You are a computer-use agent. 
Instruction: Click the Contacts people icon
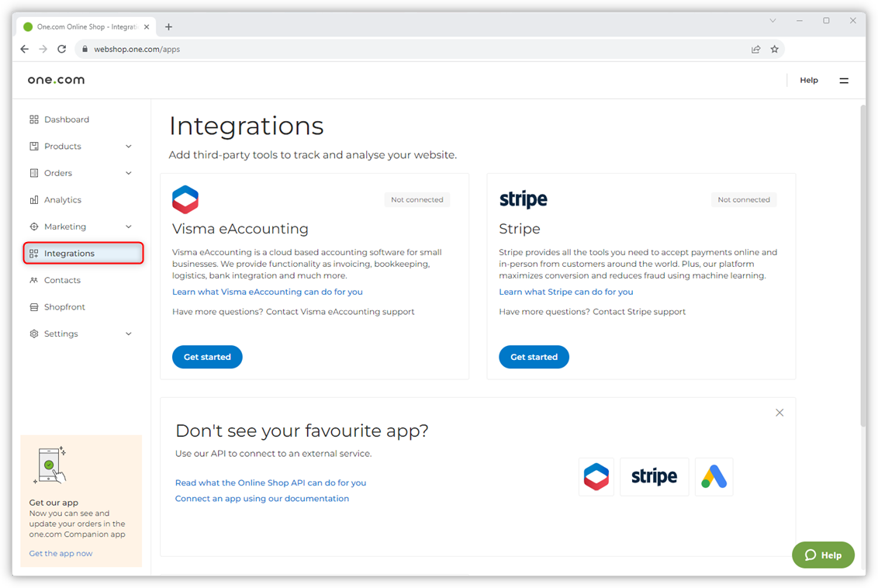pos(34,280)
